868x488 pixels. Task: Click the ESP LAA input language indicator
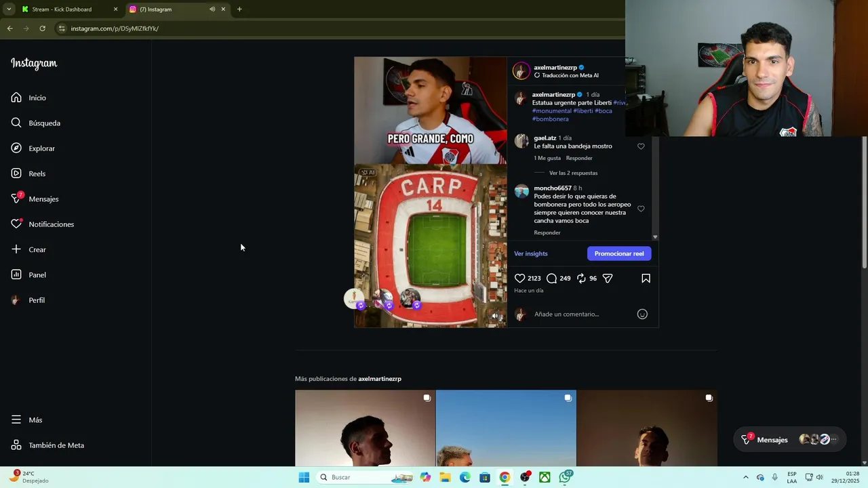point(792,477)
